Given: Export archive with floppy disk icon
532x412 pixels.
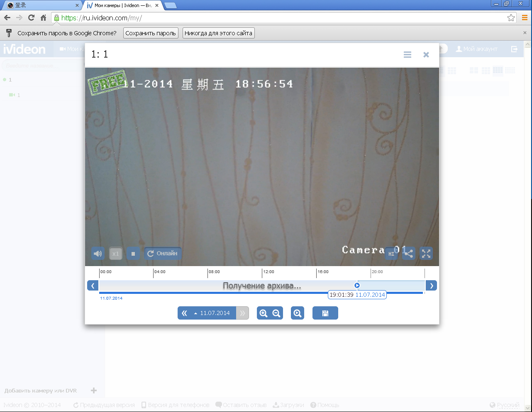Looking at the screenshot, I should (325, 313).
